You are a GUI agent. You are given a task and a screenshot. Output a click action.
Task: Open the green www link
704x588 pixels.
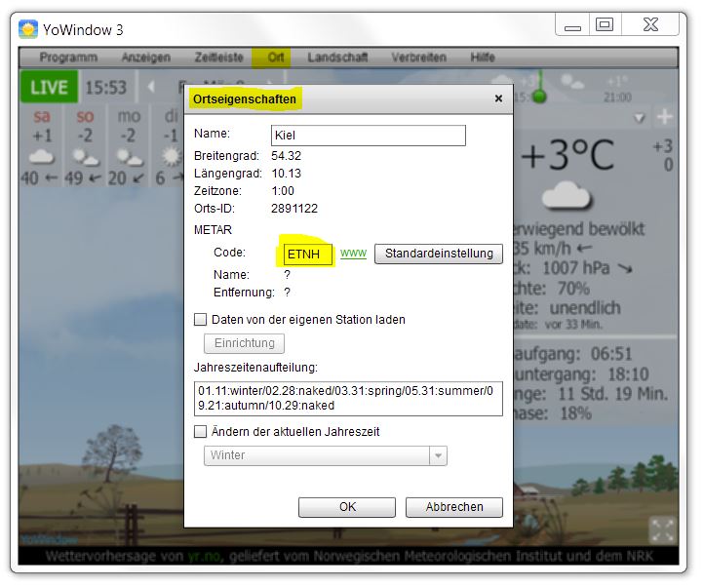tap(353, 254)
